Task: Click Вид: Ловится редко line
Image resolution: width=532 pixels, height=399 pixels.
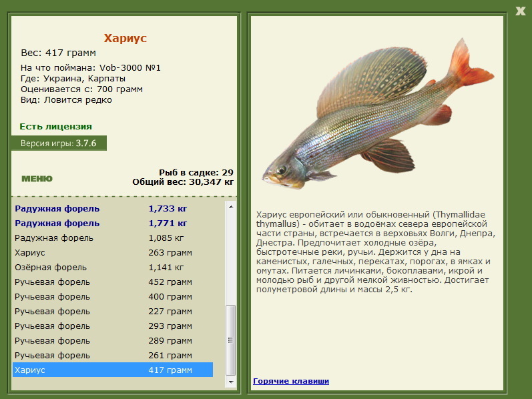Action: pos(66,100)
